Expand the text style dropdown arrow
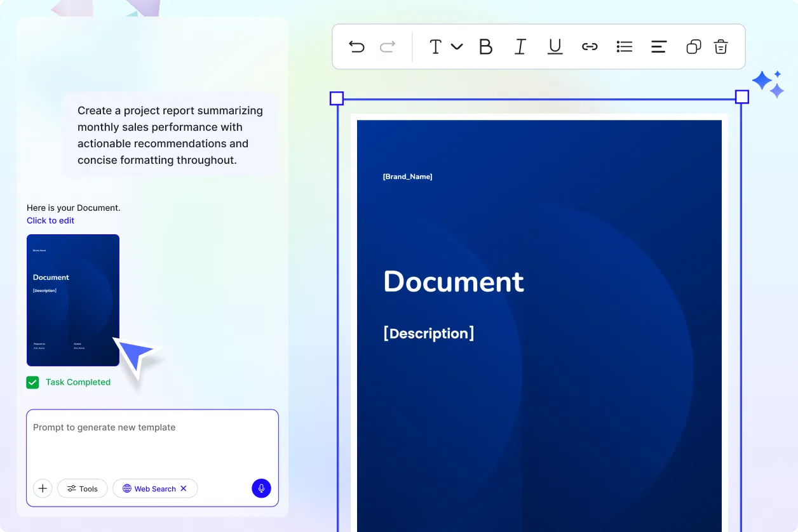 click(457, 46)
